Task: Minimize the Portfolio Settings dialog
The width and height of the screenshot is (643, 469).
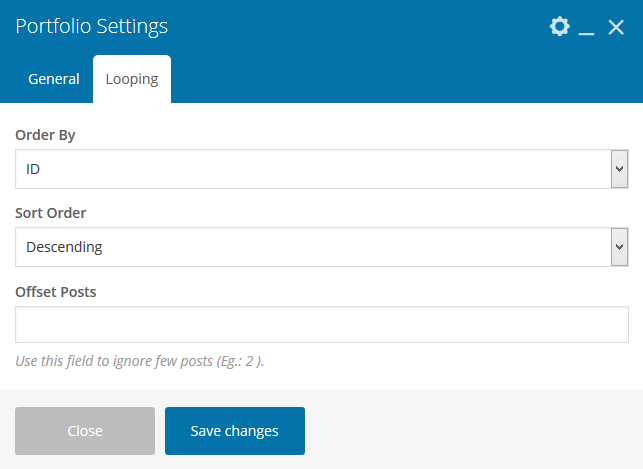Action: [587, 28]
